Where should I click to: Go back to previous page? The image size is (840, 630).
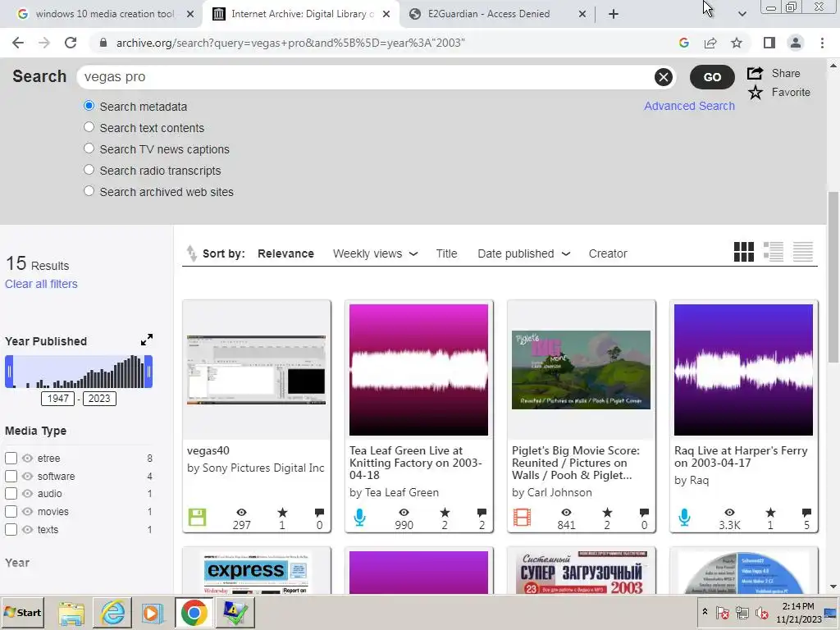click(18, 43)
